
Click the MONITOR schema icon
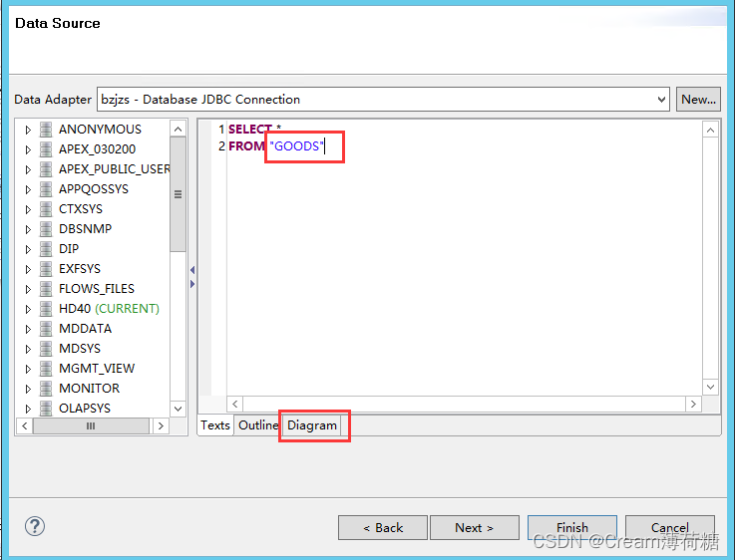[x=46, y=389]
